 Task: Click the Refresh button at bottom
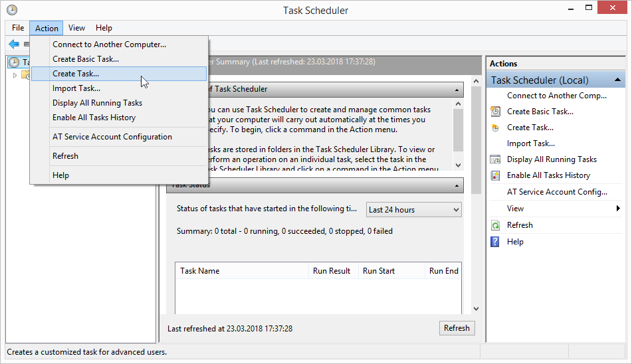[457, 328]
